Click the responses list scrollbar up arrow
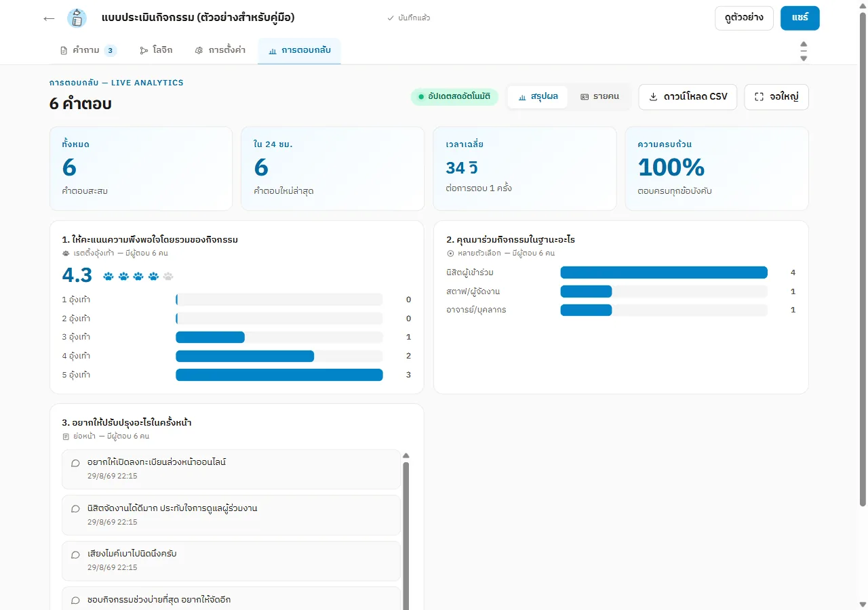The image size is (868, 610). pos(406,456)
